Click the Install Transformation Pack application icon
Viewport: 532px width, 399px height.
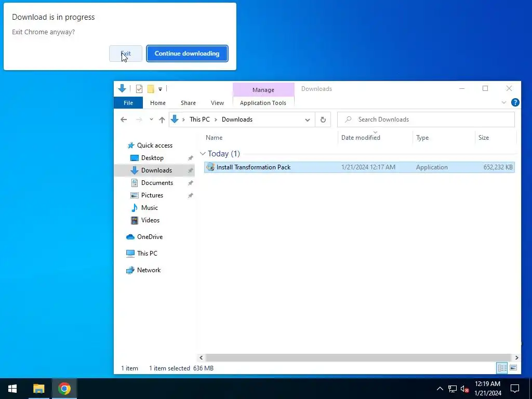tap(210, 167)
